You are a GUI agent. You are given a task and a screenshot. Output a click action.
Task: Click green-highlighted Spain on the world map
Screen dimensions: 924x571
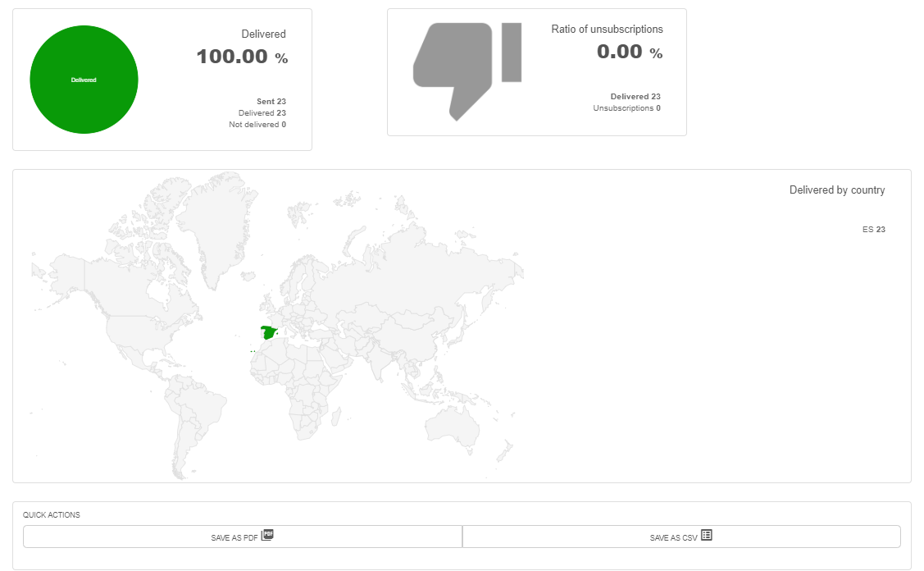[267, 332]
